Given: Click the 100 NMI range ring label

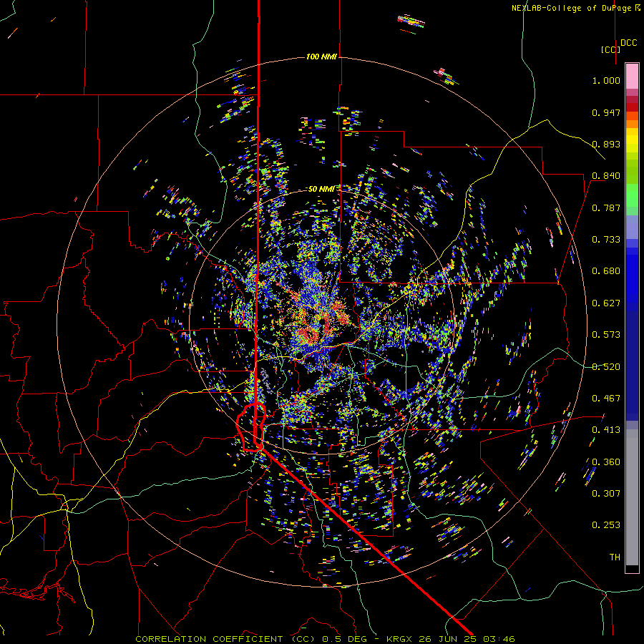Looking at the screenshot, I should pos(321,57).
